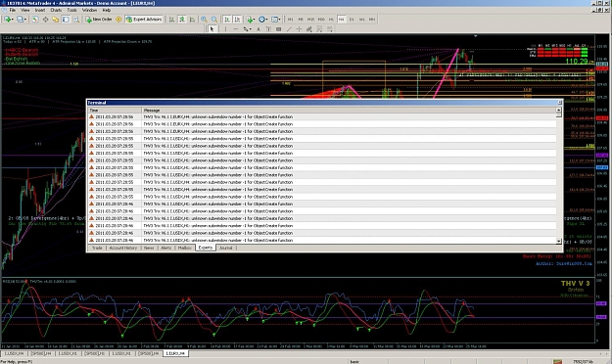The image size is (612, 364).
Task: Zoom in on the chart using magnifier icon
Action: pos(204,20)
